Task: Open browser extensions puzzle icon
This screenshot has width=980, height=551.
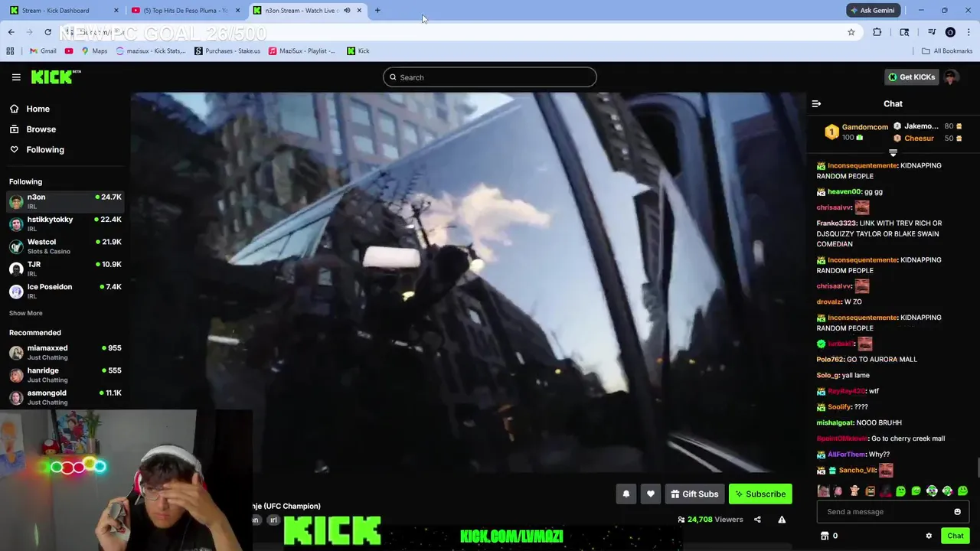Action: (877, 32)
